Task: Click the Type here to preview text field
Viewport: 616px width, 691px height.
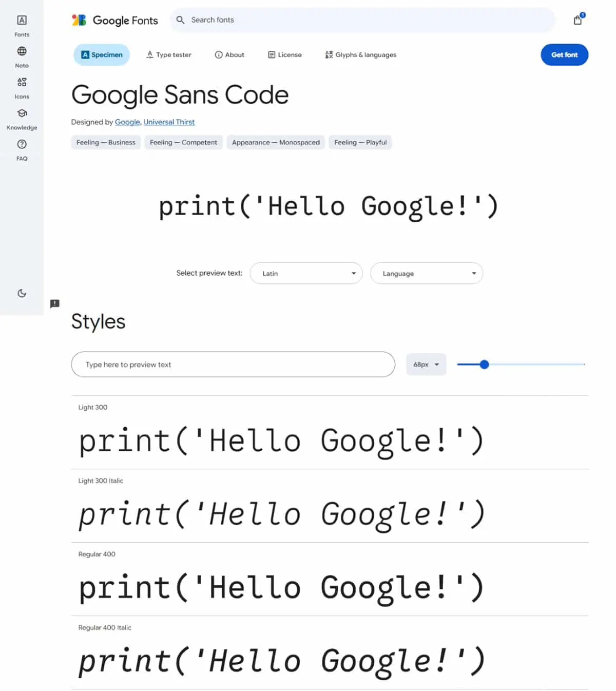Action: 233,364
